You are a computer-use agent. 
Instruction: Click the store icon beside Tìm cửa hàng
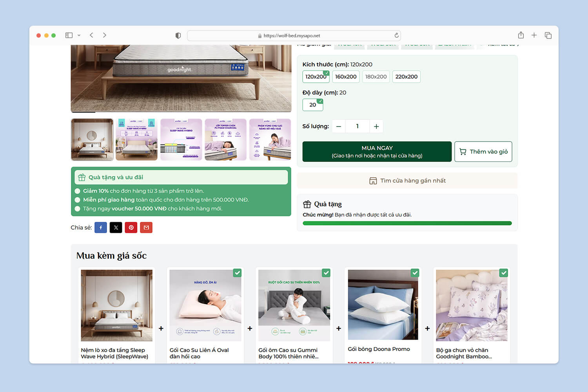pyautogui.click(x=373, y=181)
